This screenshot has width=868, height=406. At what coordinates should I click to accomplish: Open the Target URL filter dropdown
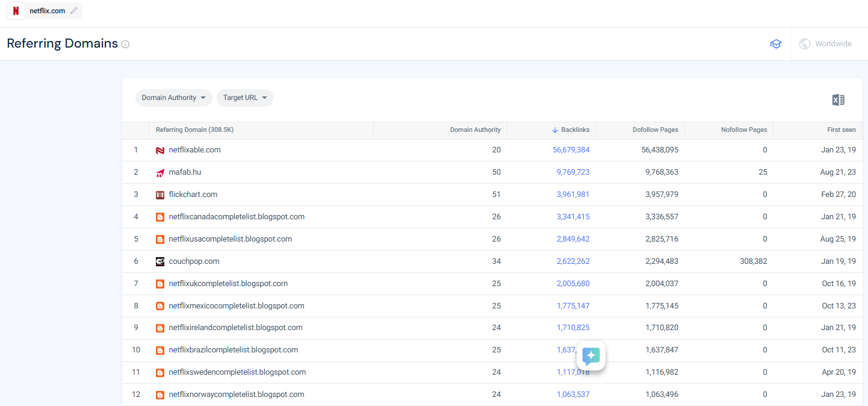[x=245, y=98]
